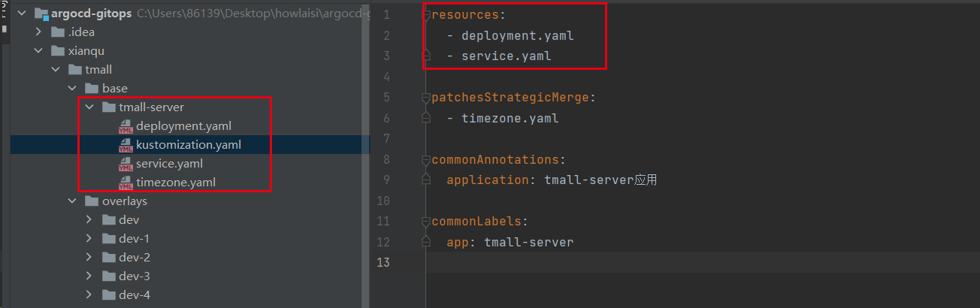Click the deployment.yaml YML file icon

pos(126,126)
